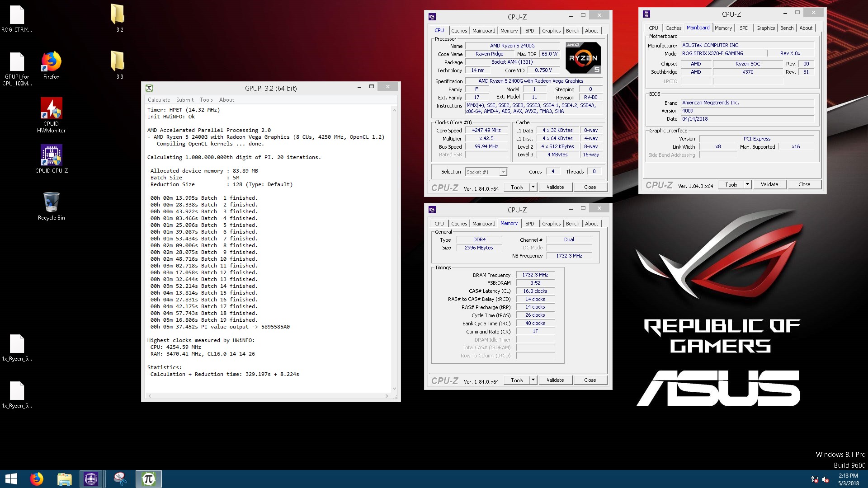Open the About menu in GPUPI
Screen dimensions: 868x488
[226, 100]
